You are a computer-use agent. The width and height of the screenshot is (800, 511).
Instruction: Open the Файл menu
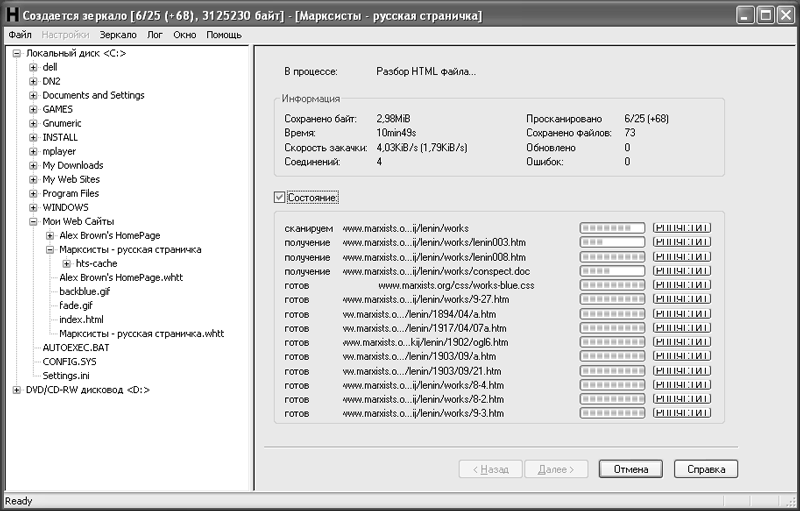(x=20, y=35)
